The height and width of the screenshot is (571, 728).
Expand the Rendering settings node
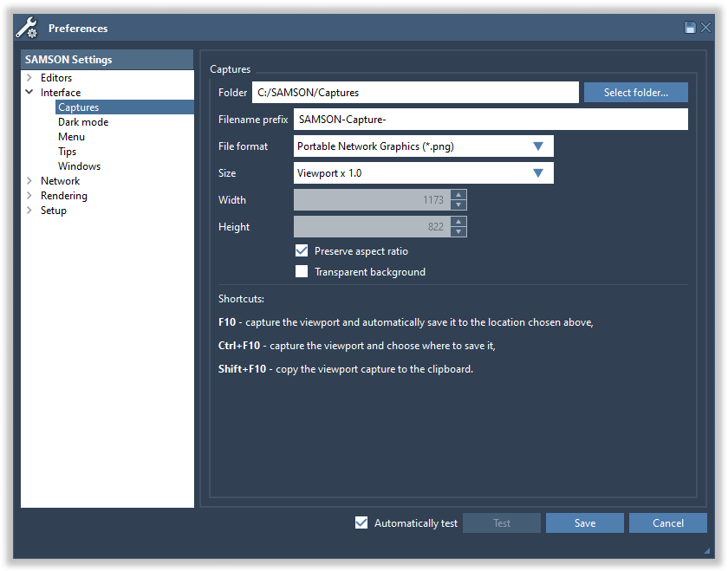29,196
